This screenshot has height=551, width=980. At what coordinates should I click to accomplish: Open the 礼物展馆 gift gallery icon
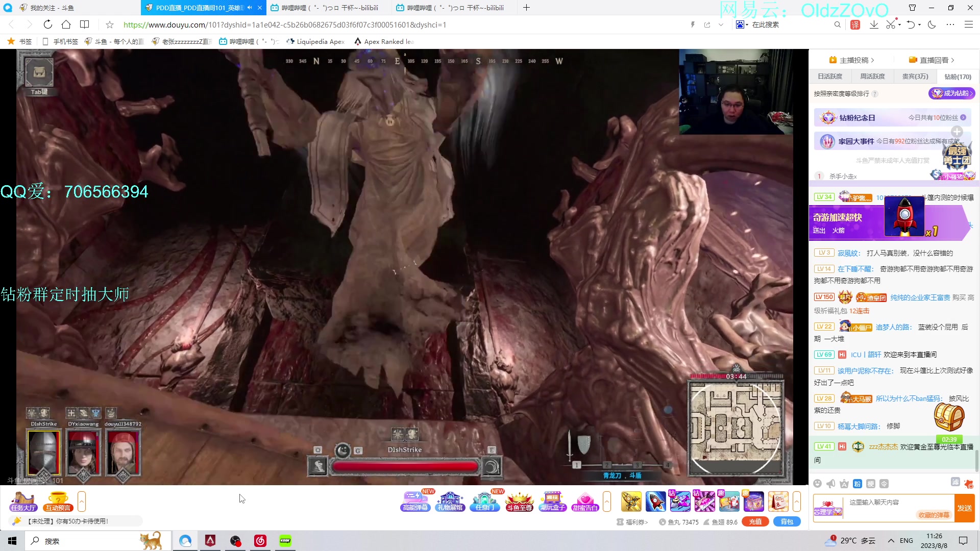pyautogui.click(x=450, y=502)
